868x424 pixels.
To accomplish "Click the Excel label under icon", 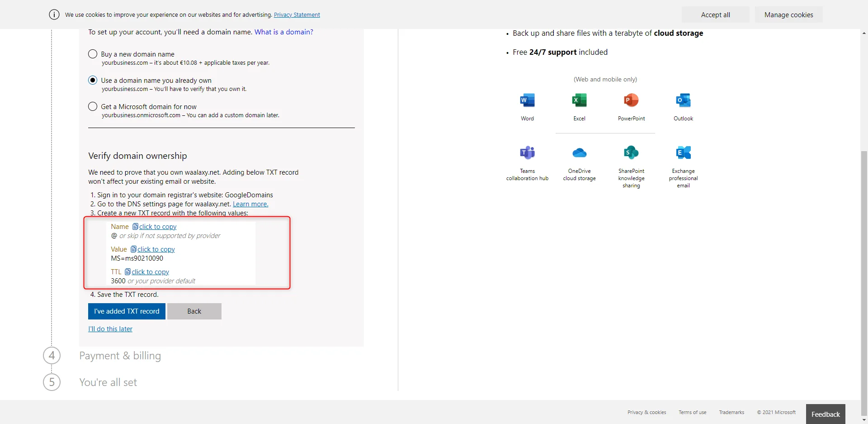I will (579, 119).
